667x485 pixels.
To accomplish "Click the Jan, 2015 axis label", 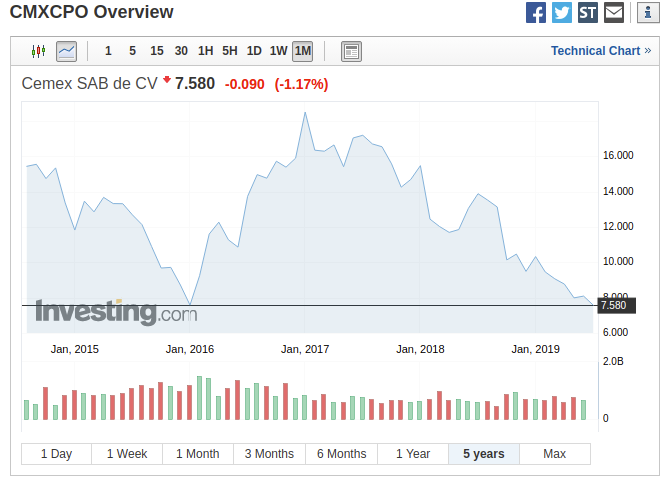I will (75, 349).
